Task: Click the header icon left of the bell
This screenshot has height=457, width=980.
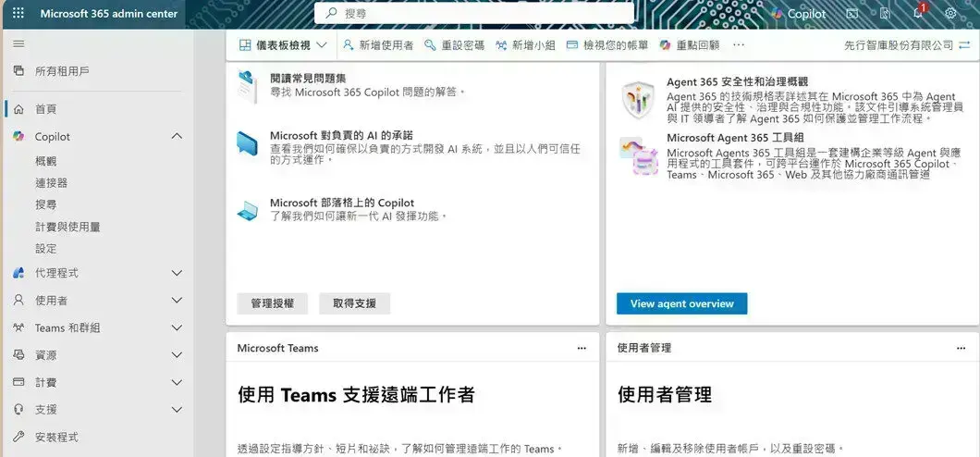Action: tap(885, 13)
